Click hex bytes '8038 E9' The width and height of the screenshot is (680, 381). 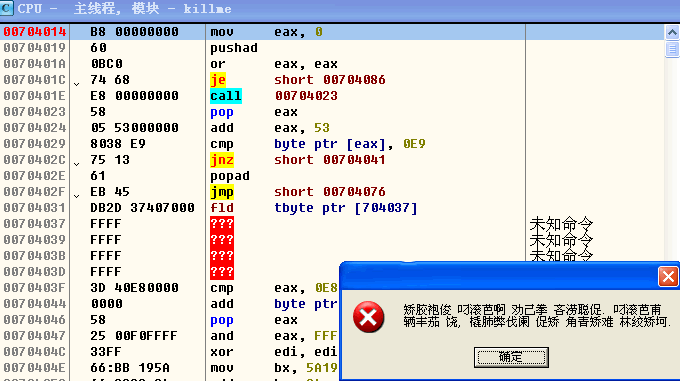(x=118, y=144)
